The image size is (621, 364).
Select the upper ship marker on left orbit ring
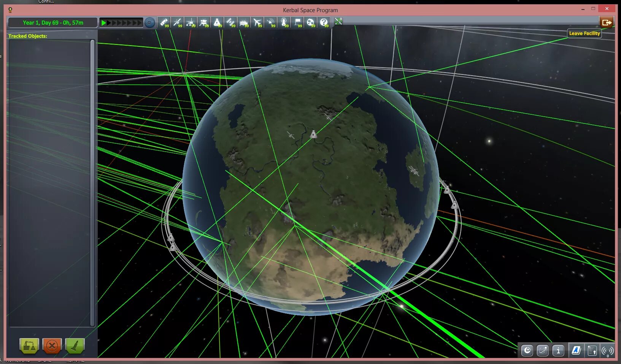(x=170, y=237)
